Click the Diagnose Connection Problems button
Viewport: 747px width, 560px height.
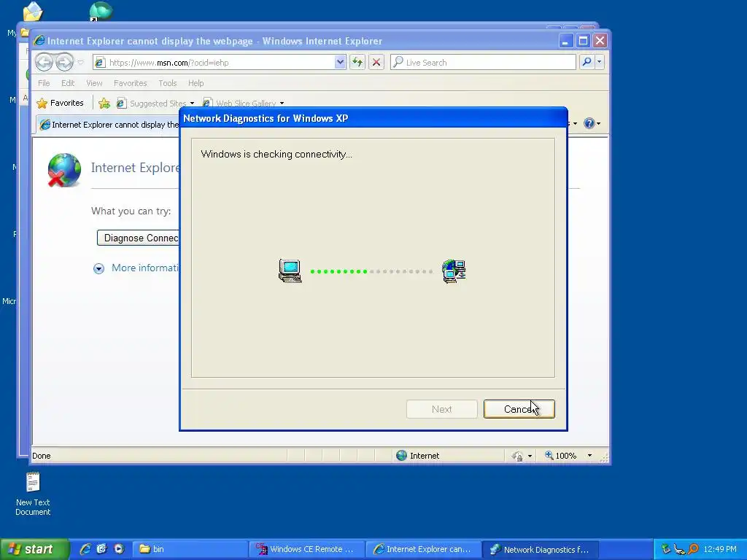pos(138,238)
